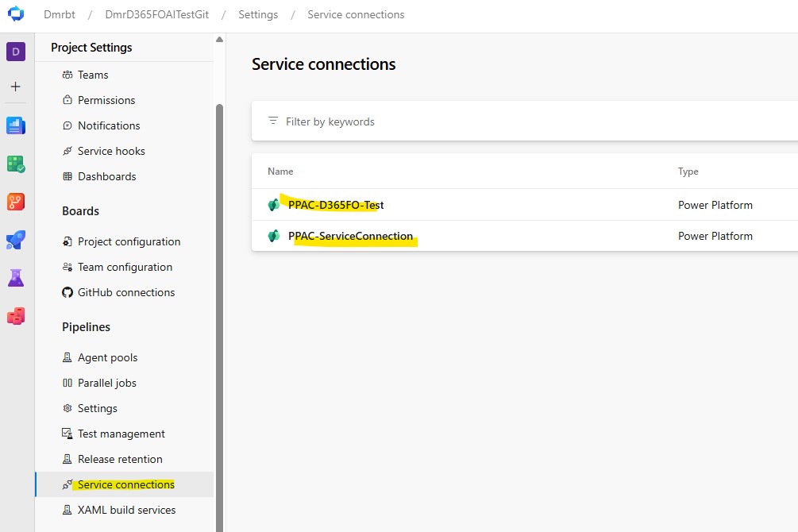This screenshot has height=532, width=798.
Task: Click the Release retention icon
Action: pyautogui.click(x=67, y=459)
